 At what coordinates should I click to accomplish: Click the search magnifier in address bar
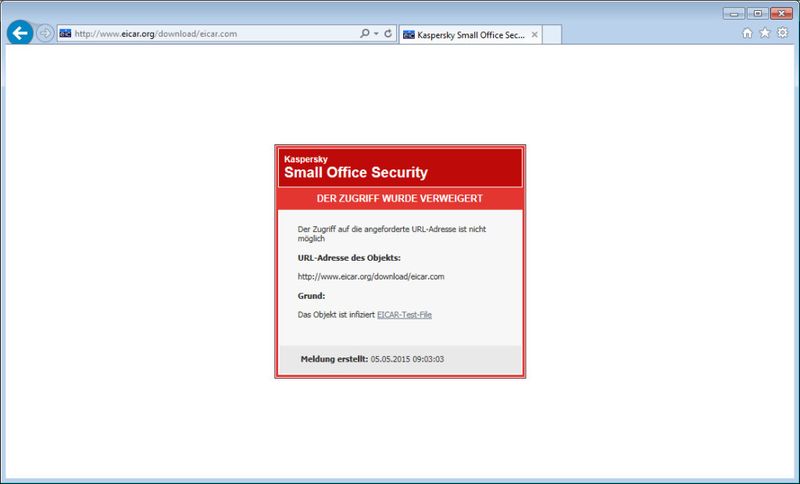(x=364, y=34)
